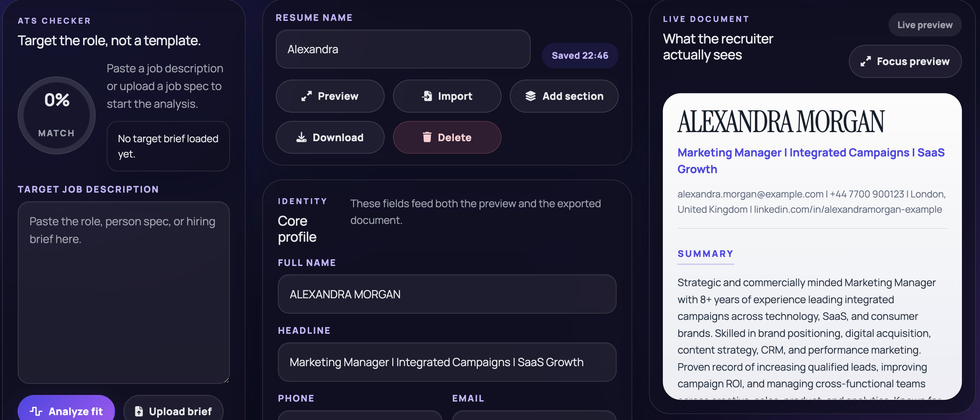Click the layers icon on Add section
980x420 pixels.
point(530,96)
